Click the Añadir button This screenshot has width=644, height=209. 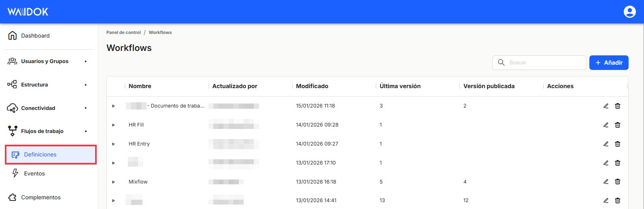click(608, 63)
